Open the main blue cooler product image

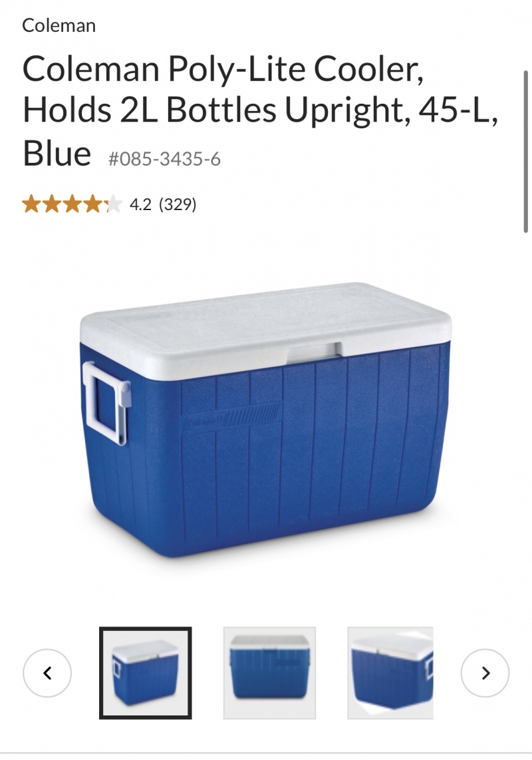click(266, 420)
